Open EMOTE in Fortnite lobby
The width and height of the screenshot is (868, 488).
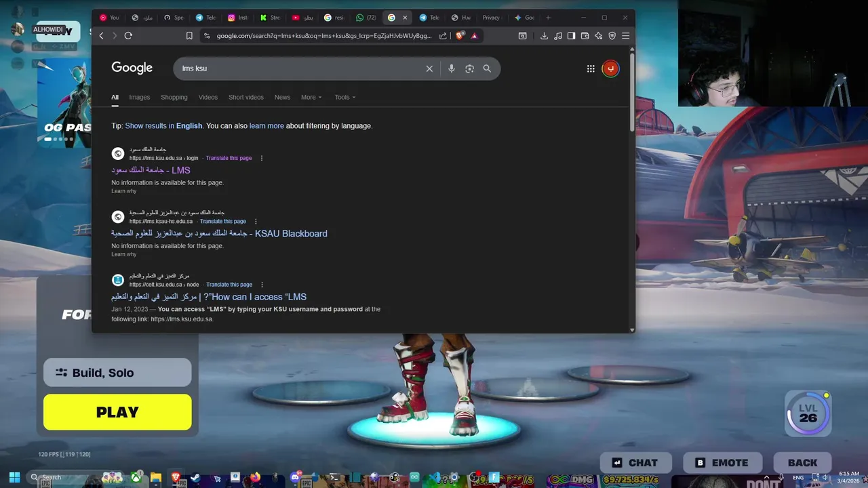[x=722, y=463]
